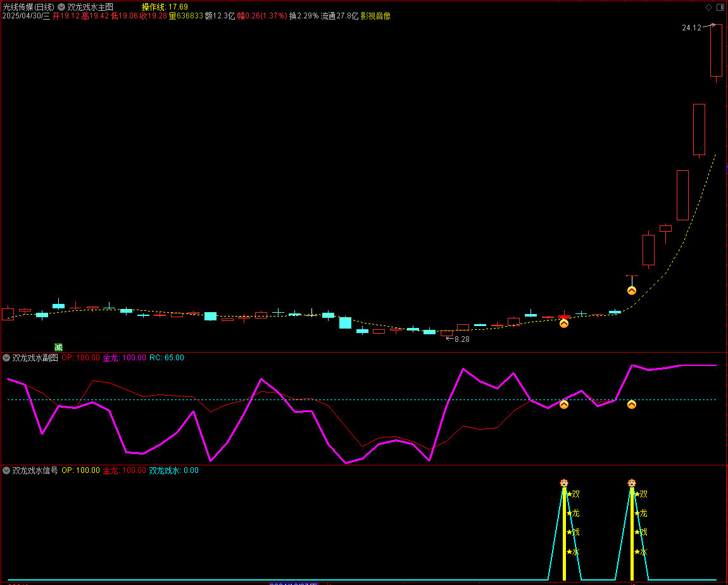Click the 双龙戏水主图 indicator name
Screen dimensions: 728x585
pos(90,7)
